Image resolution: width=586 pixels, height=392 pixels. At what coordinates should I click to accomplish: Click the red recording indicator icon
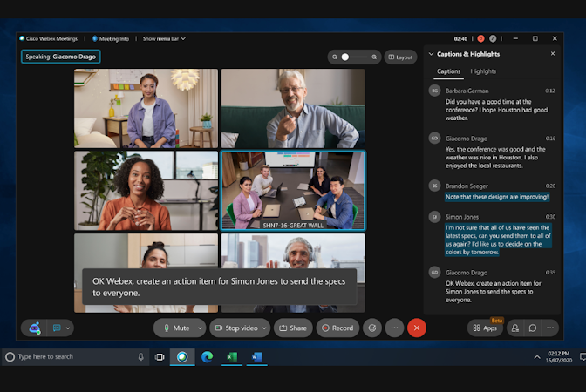(x=481, y=38)
